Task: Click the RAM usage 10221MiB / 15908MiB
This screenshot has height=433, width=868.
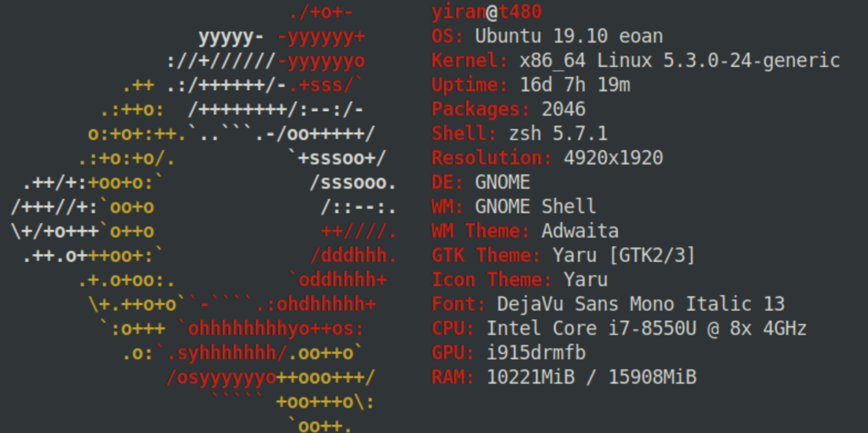Action: [591, 377]
